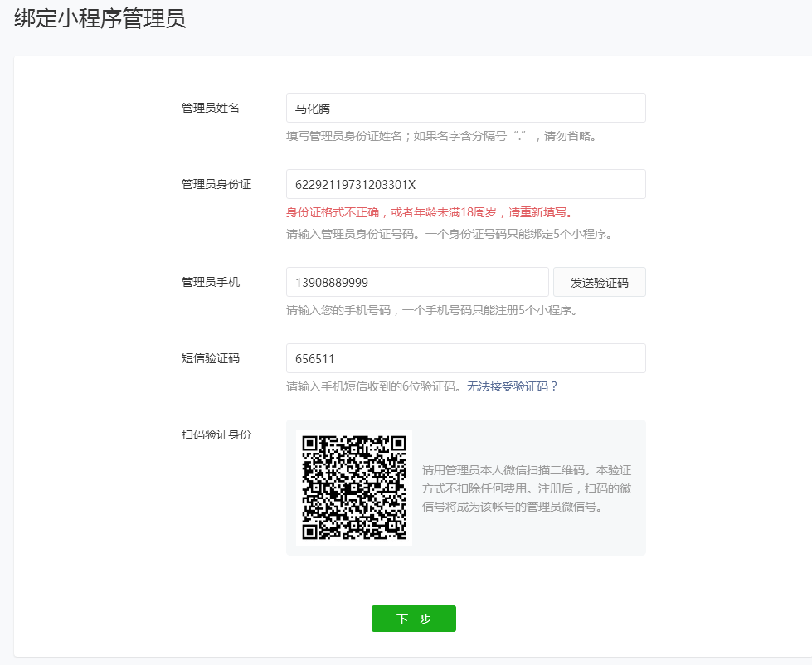The image size is (812, 665).
Task: Click the 扫码验证身份 label
Action: pos(216,434)
